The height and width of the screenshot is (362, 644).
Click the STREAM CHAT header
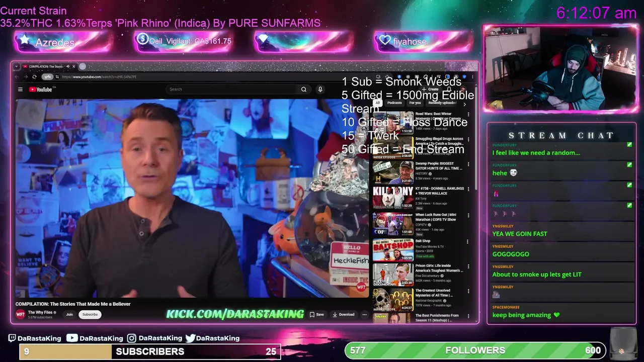coord(561,135)
